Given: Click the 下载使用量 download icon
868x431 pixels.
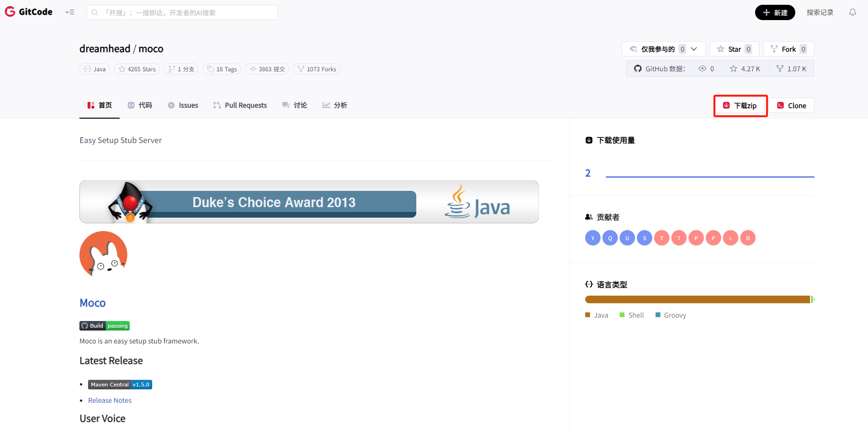Looking at the screenshot, I should point(589,140).
